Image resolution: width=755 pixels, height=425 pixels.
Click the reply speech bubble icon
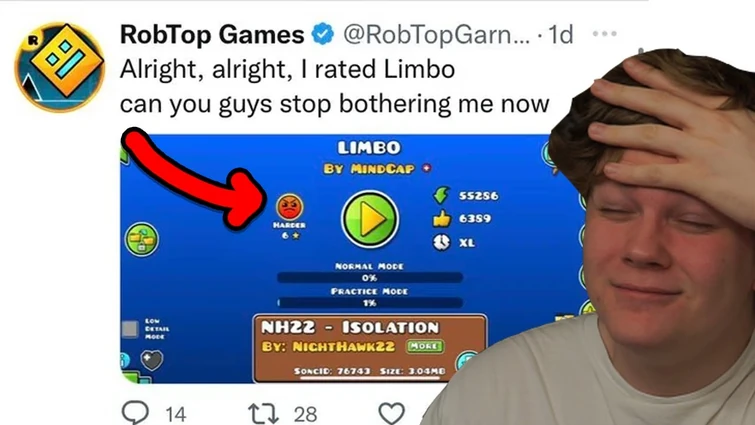(x=135, y=413)
